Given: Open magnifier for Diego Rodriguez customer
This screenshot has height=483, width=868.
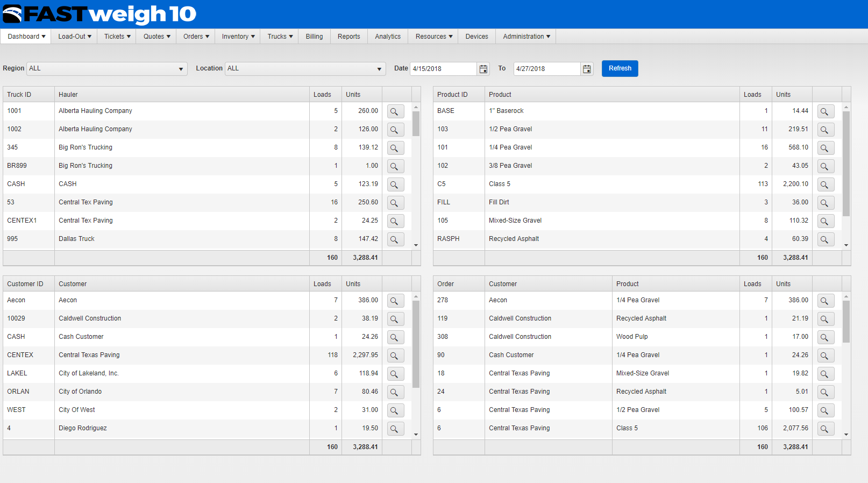Looking at the screenshot, I should coord(395,429).
